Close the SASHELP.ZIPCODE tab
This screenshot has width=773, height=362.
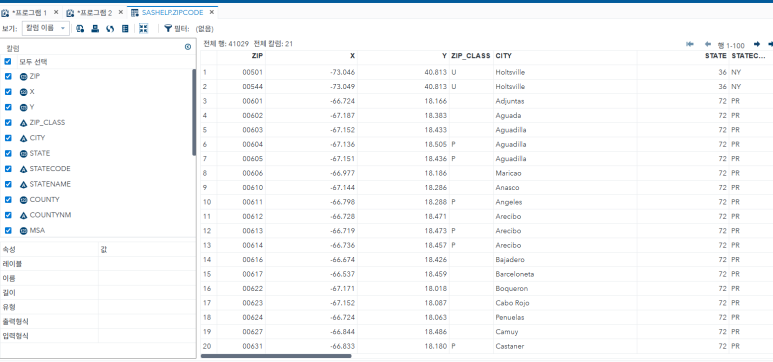211,12
